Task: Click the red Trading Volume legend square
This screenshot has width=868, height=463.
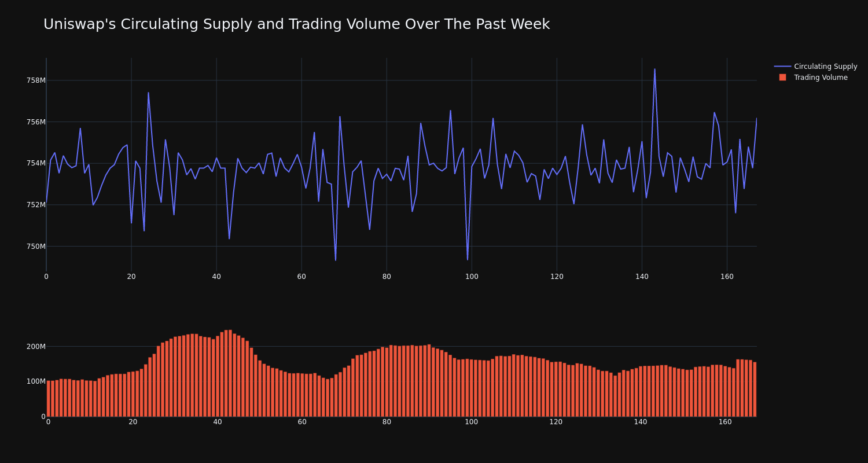Action: tap(782, 78)
